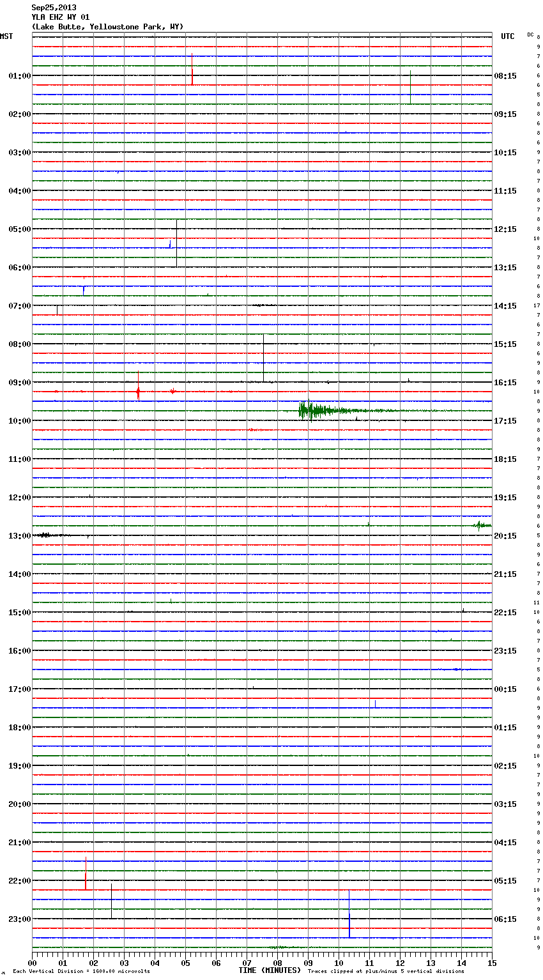The image size is (543, 980).
Task: Click the 23:15 UTC time label
Action: click(x=505, y=651)
